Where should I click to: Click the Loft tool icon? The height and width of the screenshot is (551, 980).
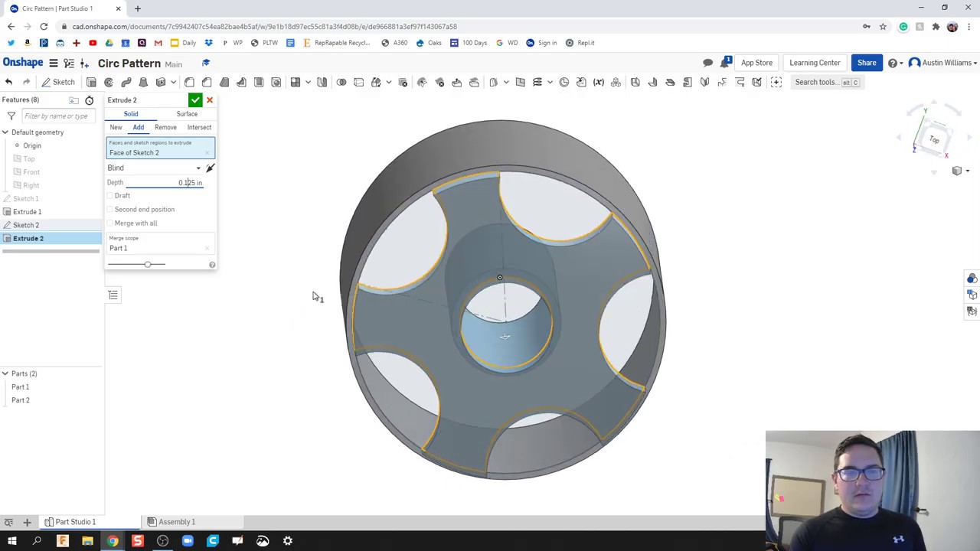pos(143,82)
